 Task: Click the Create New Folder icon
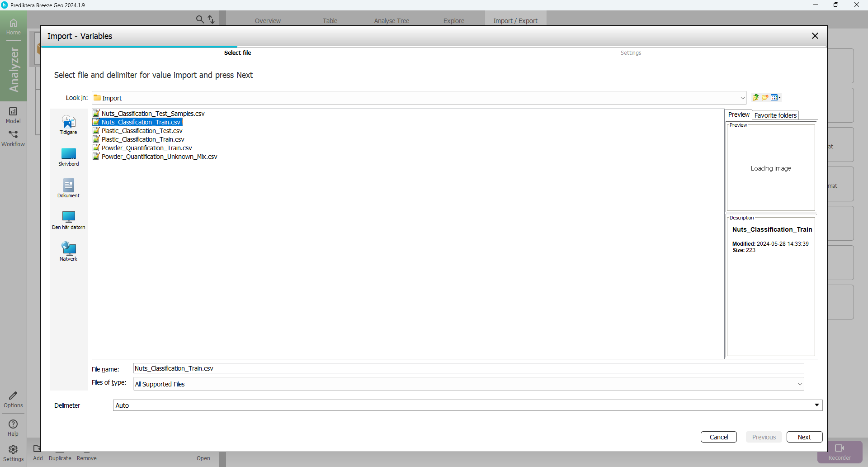[x=765, y=97]
